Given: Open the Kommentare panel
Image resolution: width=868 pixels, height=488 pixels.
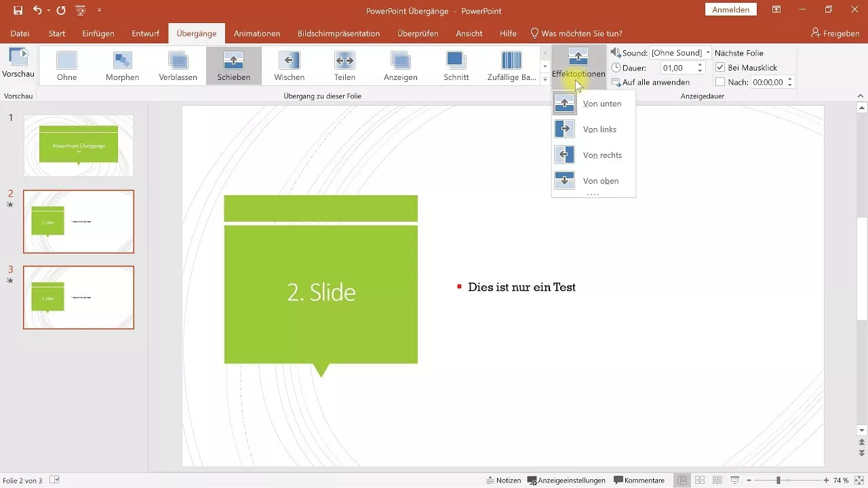Looking at the screenshot, I should click(638, 480).
